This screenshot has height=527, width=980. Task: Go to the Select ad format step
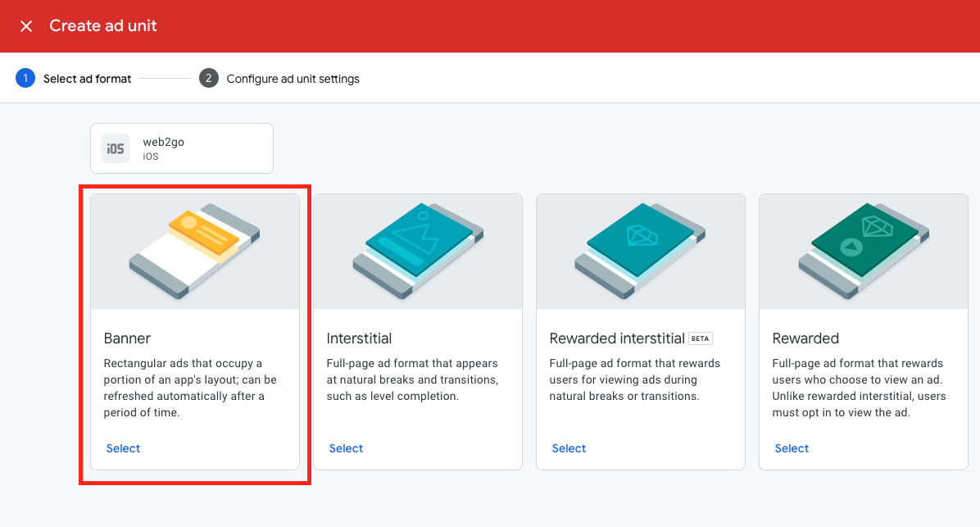point(88,79)
